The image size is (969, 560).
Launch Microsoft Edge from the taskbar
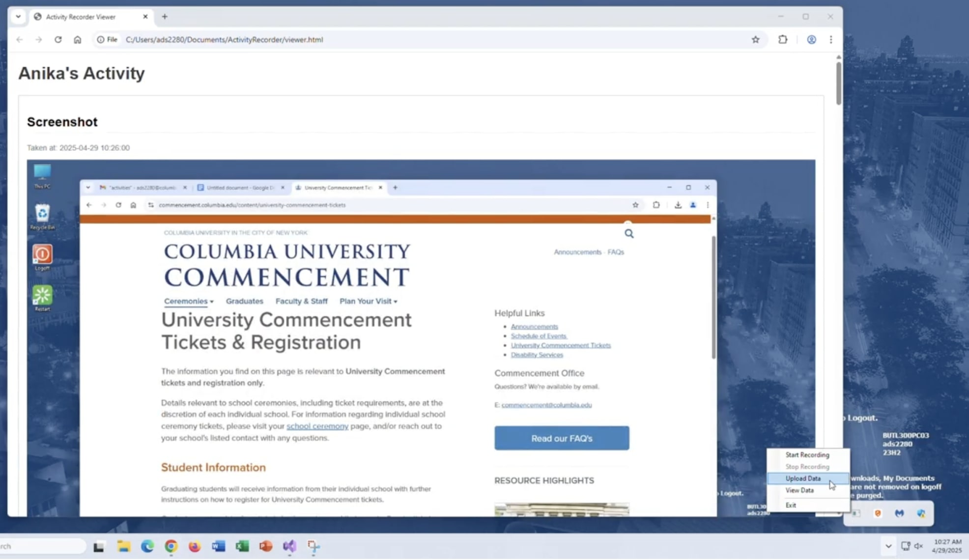(x=147, y=546)
